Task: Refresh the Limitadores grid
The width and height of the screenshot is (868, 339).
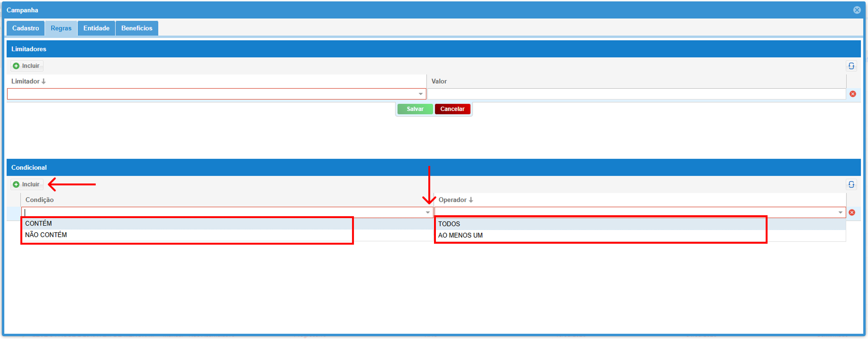Action: point(851,66)
